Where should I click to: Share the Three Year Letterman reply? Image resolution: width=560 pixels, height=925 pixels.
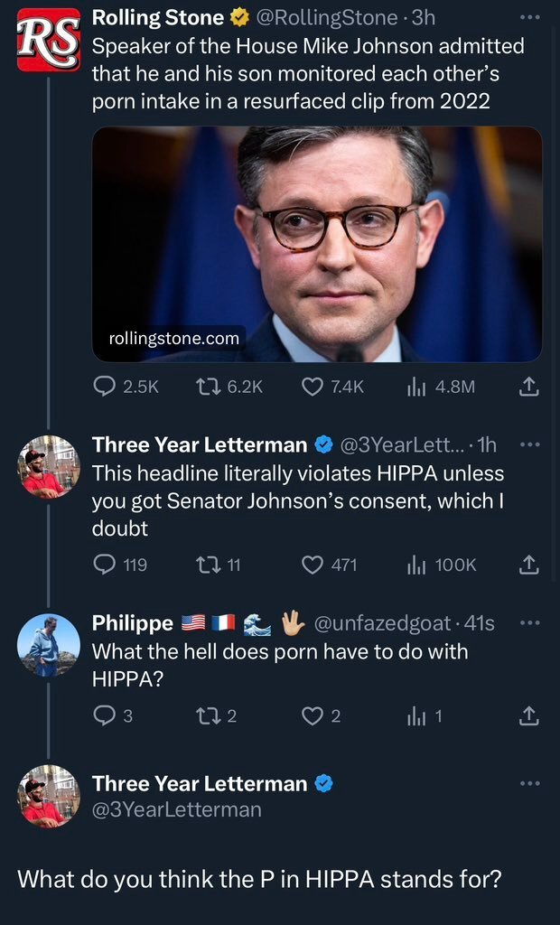529,565
